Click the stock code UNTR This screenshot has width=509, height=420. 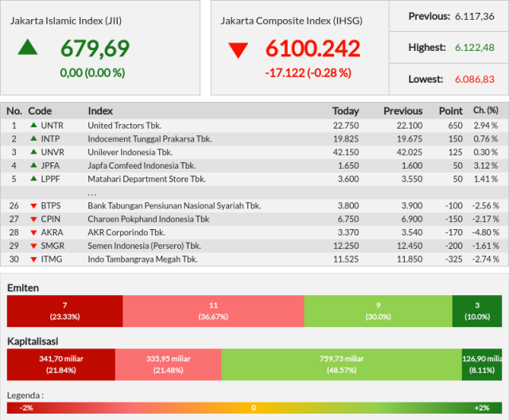(x=52, y=126)
